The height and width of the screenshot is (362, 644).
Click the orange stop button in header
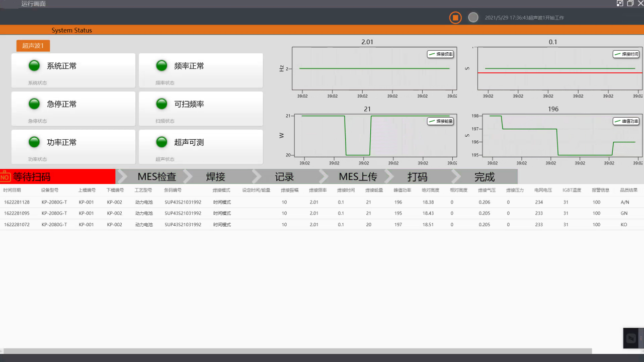click(455, 18)
